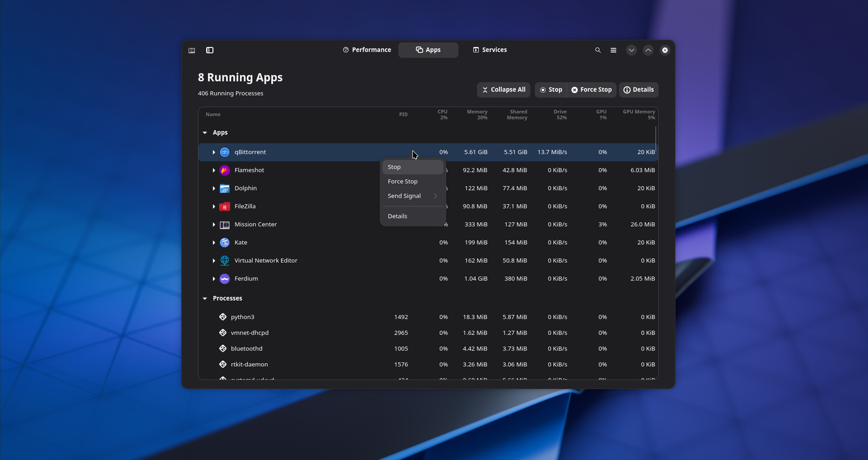Select the Dolphin folder icon
Viewport: 868px width, 460px height.
[x=225, y=188]
